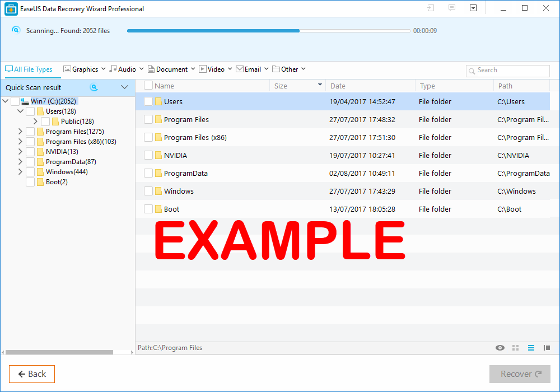The width and height of the screenshot is (560, 392).
Task: Check the Win7 (C:) tree checkbox
Action: coord(15,101)
